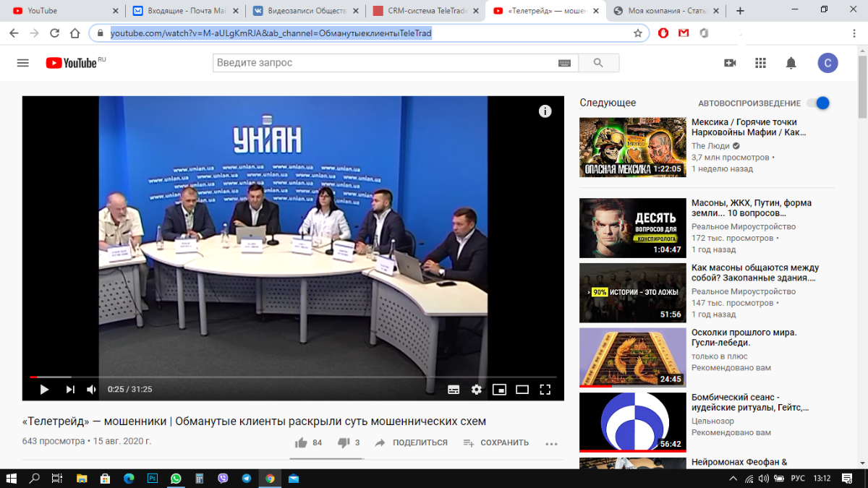Bookmark this page with the star icon
Screen dimensions: 868x488
tap(638, 33)
